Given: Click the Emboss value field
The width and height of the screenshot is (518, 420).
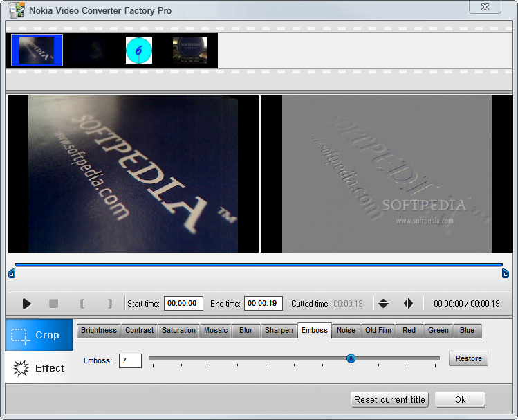Looking at the screenshot, I should (130, 360).
